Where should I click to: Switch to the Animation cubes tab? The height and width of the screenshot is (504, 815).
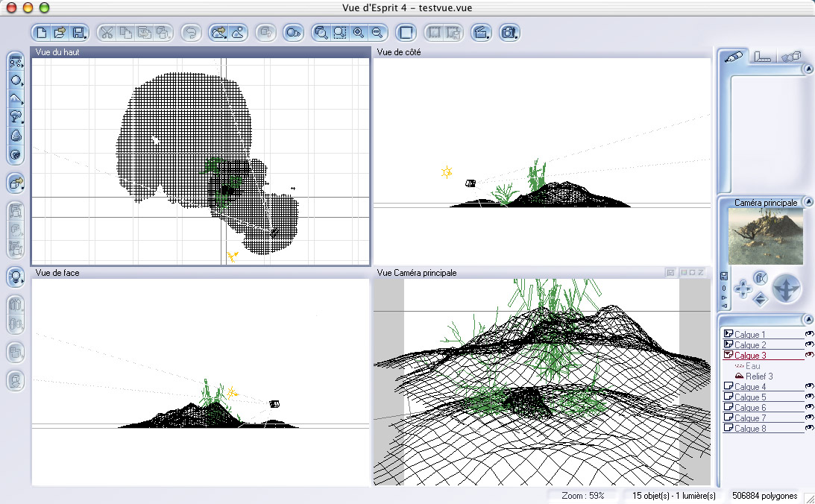(x=790, y=57)
